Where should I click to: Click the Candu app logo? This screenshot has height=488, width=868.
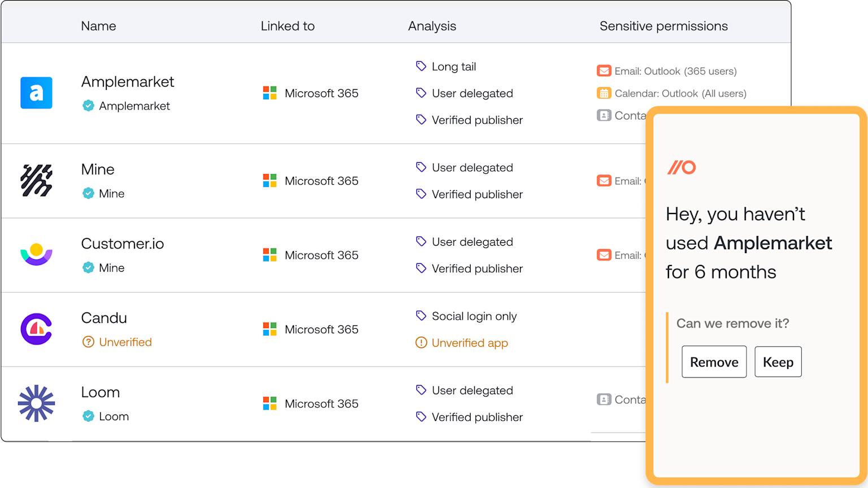click(36, 329)
